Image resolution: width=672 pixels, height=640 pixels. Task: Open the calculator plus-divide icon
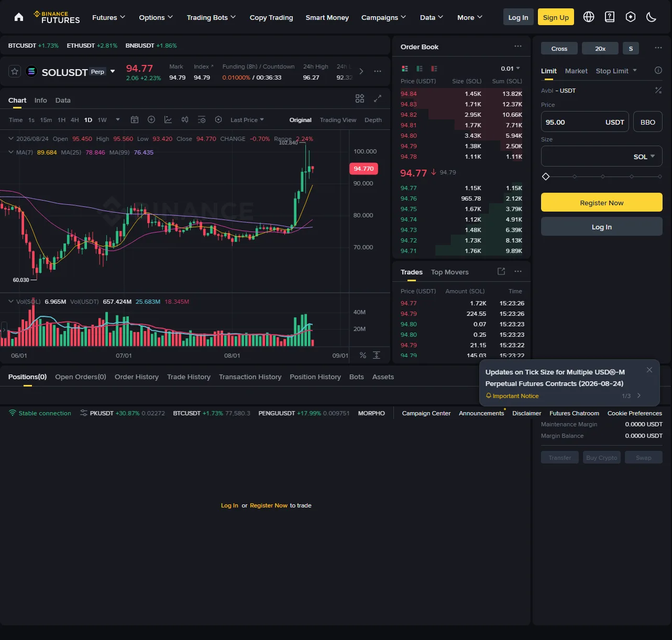[658, 91]
